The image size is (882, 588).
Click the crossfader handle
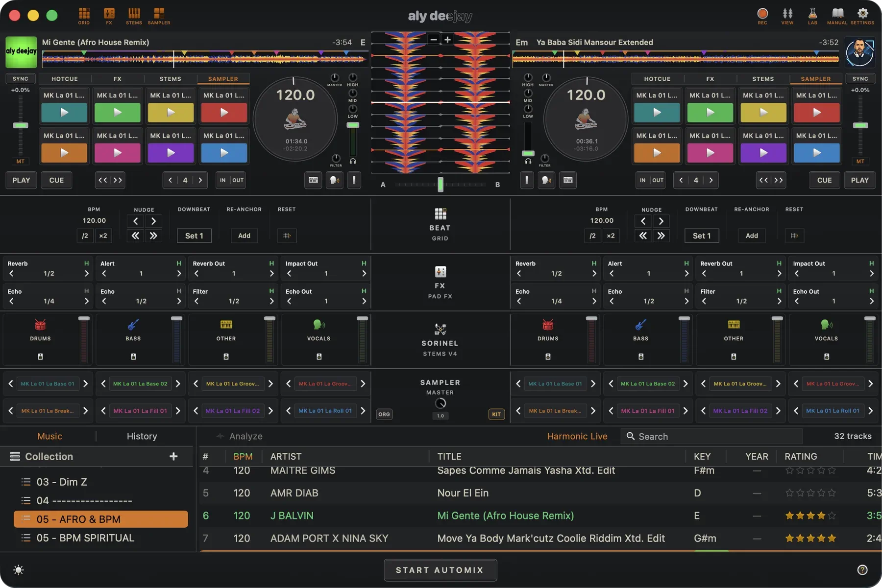(441, 185)
